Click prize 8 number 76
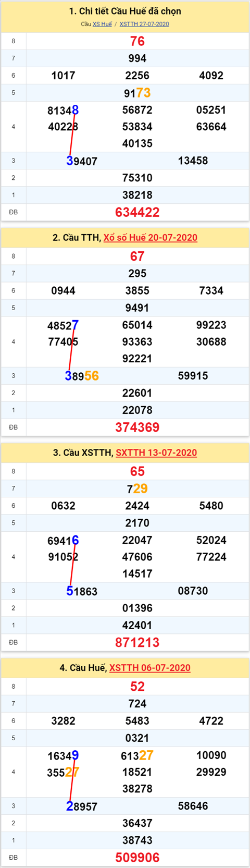 click(x=137, y=41)
